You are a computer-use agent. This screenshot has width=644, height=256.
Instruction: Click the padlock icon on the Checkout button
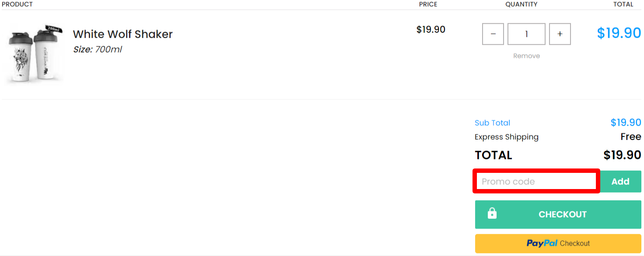(492, 214)
